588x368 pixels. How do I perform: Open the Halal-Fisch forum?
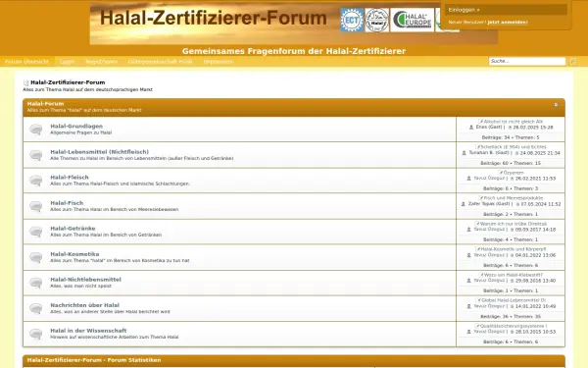click(67, 203)
